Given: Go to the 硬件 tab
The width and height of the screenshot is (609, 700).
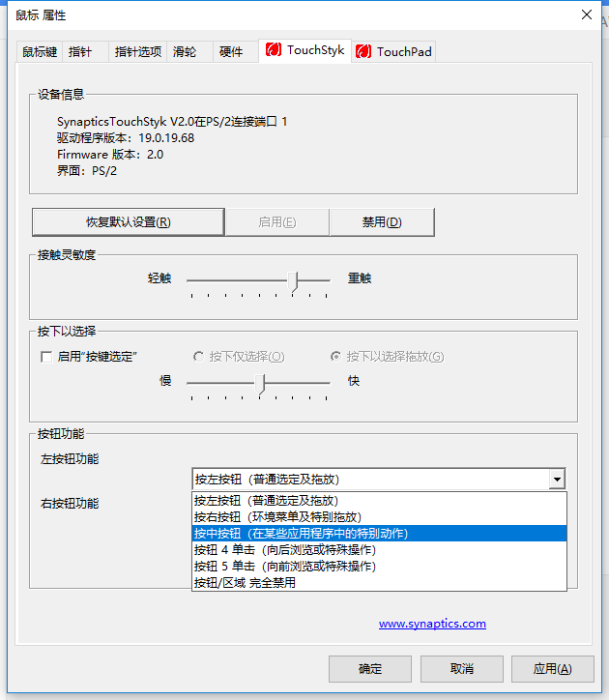Looking at the screenshot, I should [231, 52].
